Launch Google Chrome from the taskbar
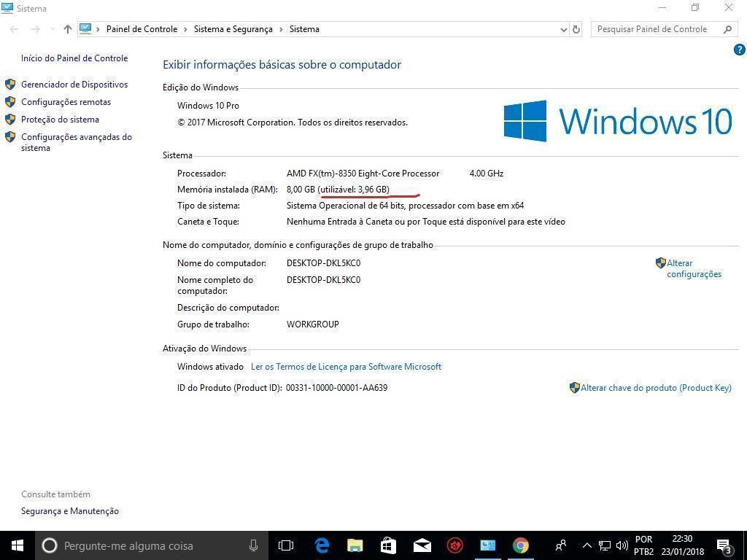The height and width of the screenshot is (560, 747). (x=521, y=545)
